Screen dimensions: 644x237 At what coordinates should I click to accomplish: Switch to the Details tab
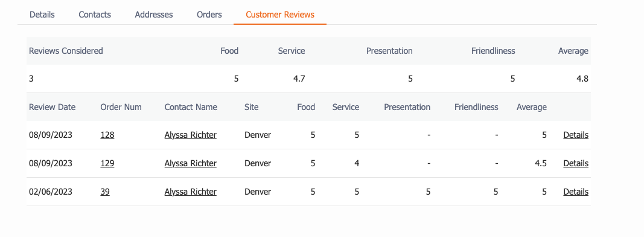(x=42, y=15)
